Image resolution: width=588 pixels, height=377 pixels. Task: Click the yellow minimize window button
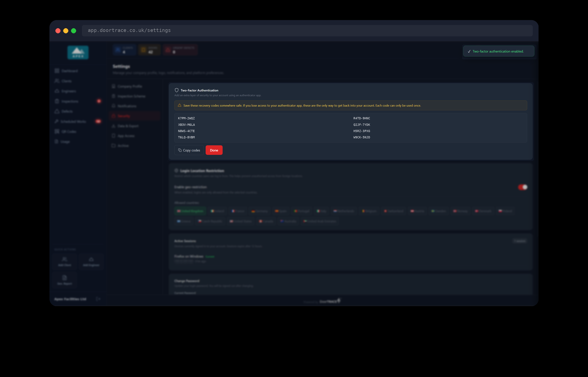click(66, 31)
